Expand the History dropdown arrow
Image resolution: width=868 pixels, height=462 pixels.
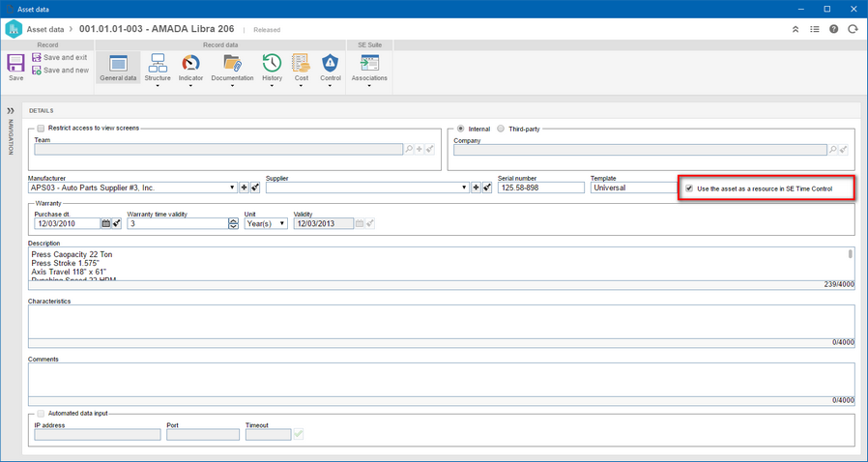[x=272, y=86]
